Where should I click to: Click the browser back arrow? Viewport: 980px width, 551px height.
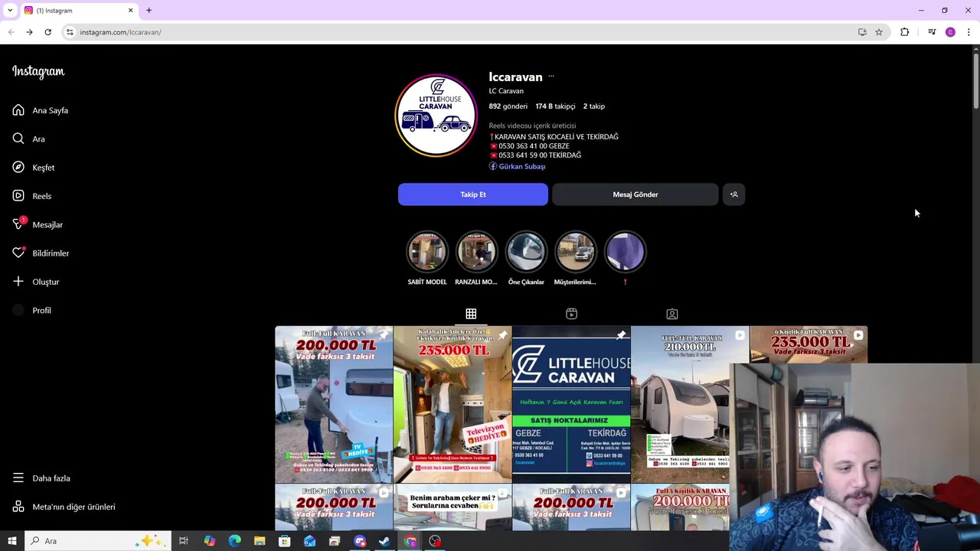tap(11, 32)
